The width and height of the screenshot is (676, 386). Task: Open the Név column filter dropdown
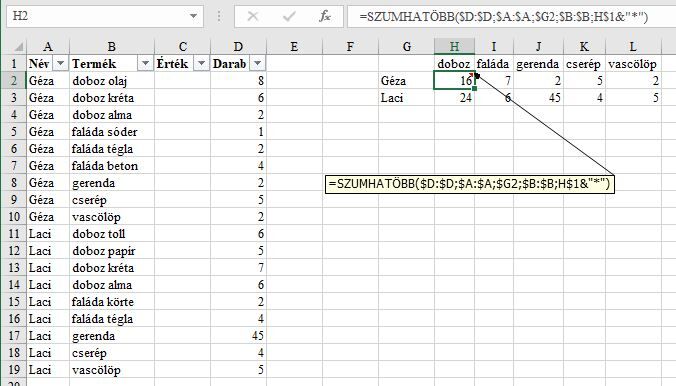pos(60,63)
